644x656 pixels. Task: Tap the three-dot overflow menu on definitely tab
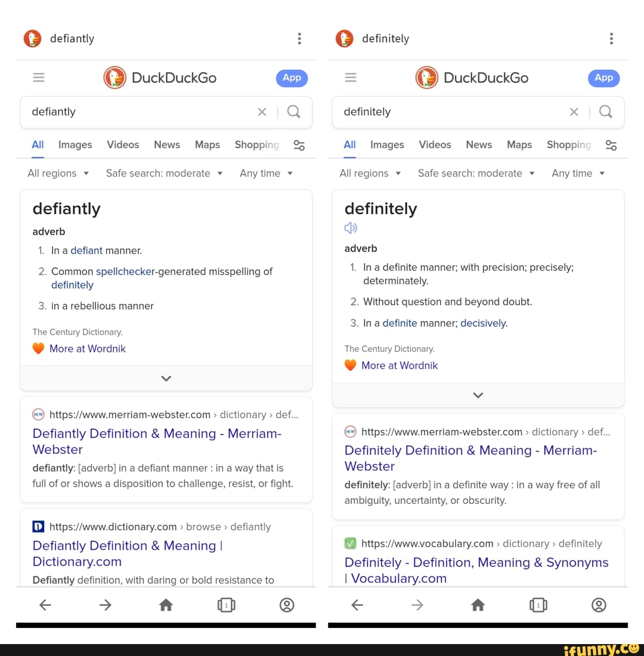pos(611,38)
